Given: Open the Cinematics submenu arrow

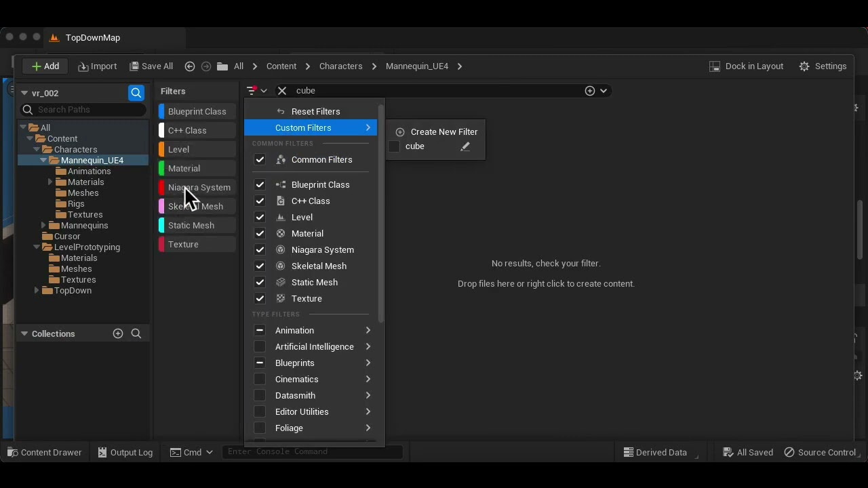Looking at the screenshot, I should coord(368,379).
